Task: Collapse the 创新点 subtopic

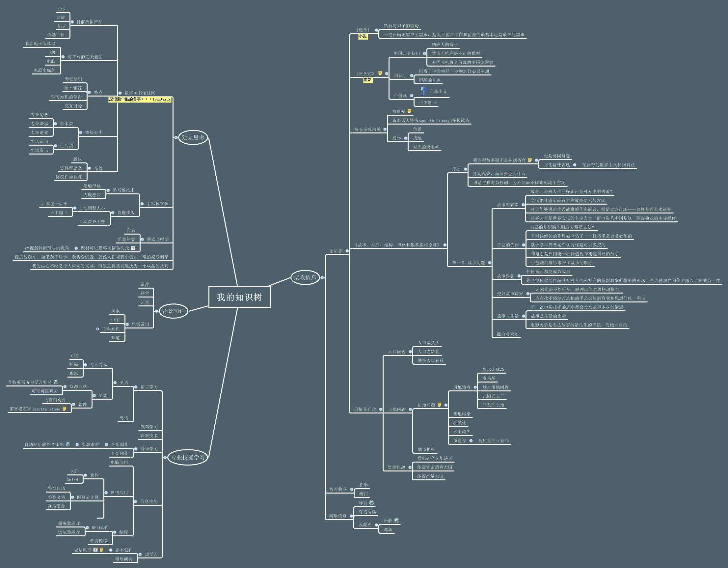Action: 412,75
